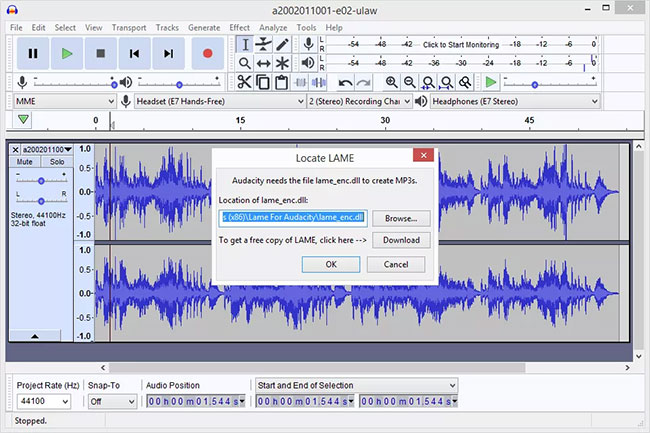The height and width of the screenshot is (433, 650).
Task: Click the recording meter microphone icon
Action: (x=308, y=44)
